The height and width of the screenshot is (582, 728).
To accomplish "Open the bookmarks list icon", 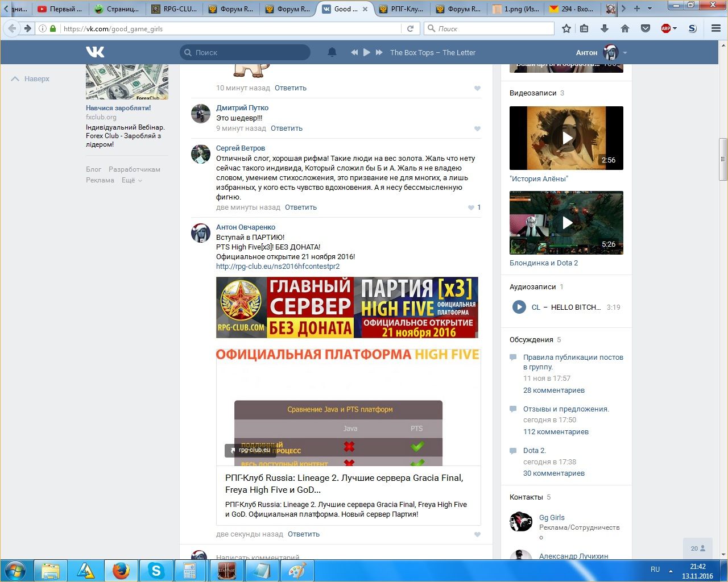I will [x=584, y=28].
